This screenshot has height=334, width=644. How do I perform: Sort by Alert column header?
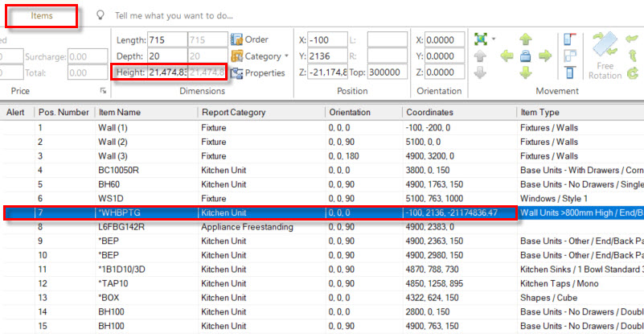click(x=17, y=113)
